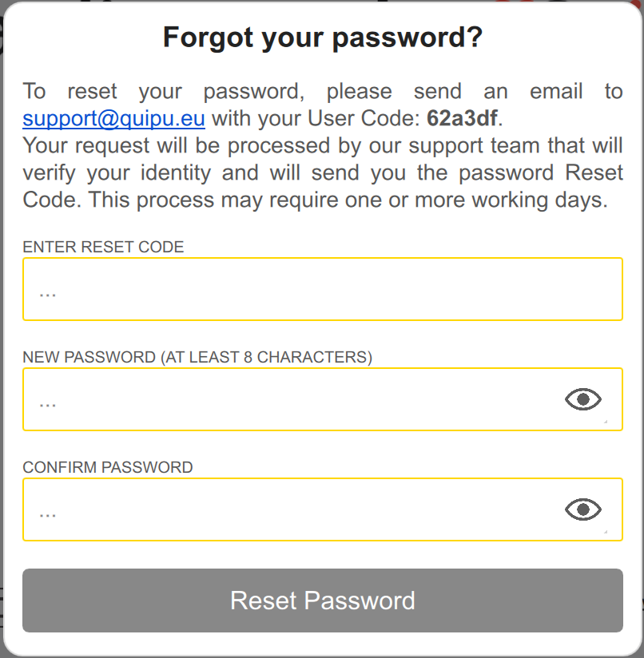
Task: Click the Confirm Password field resize corner
Action: [604, 531]
